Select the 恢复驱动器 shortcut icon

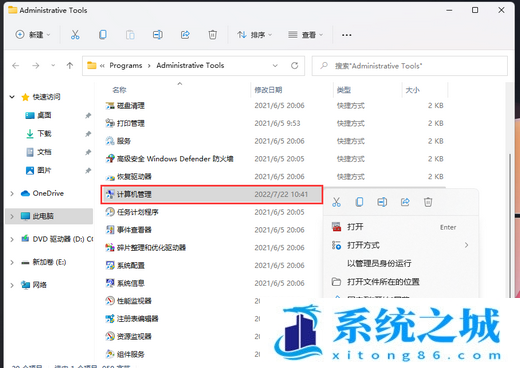coord(110,177)
